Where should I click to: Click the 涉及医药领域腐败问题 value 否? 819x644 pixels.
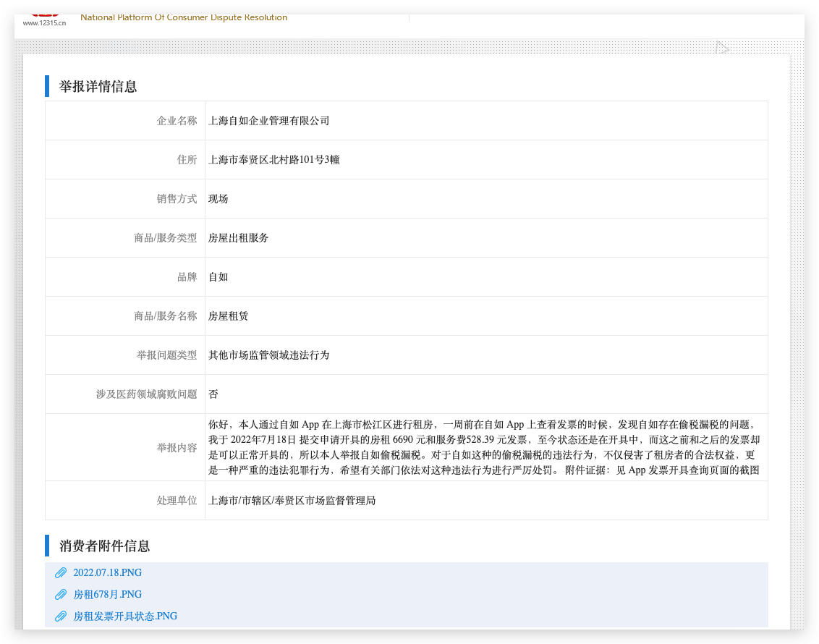[x=213, y=394]
